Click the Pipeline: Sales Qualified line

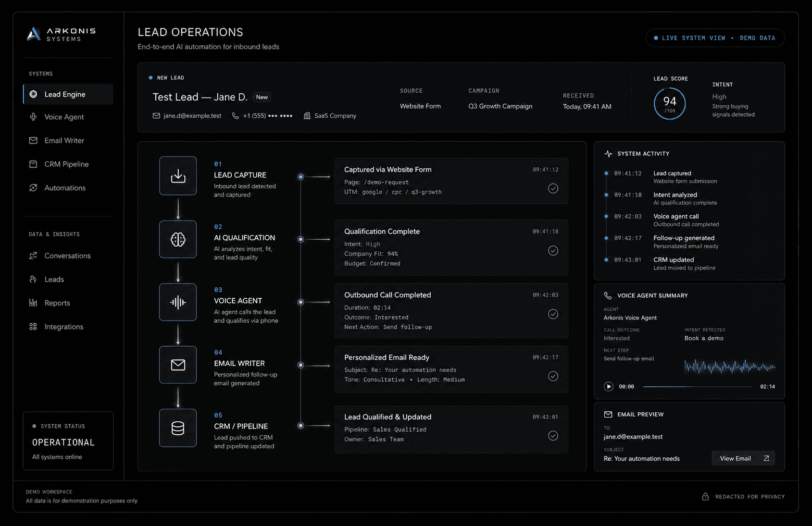pos(385,430)
